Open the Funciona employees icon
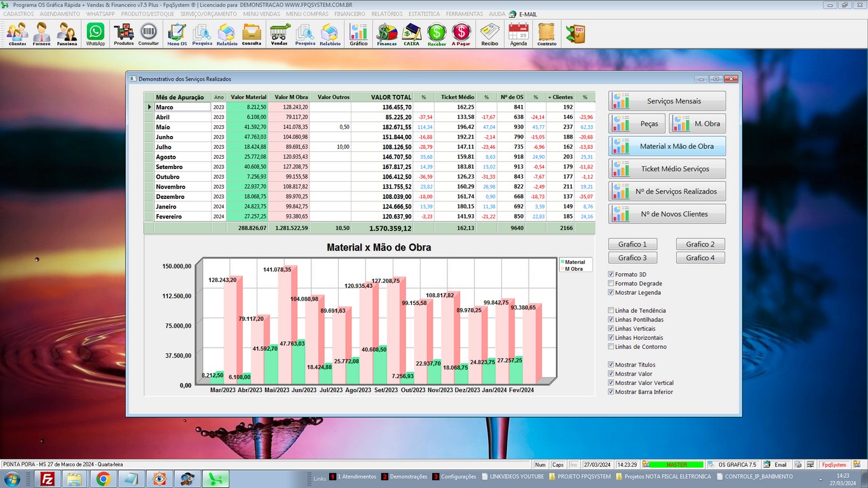This screenshot has height=488, width=868. tap(67, 34)
